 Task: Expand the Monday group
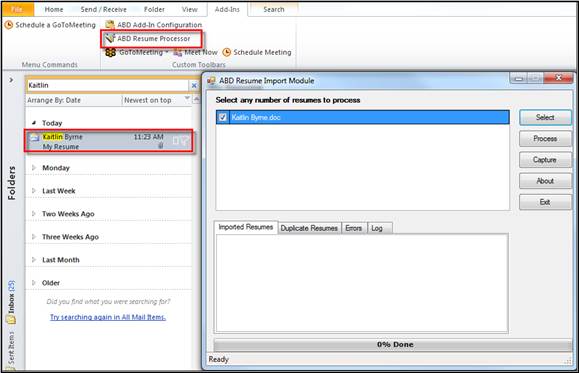(x=34, y=168)
